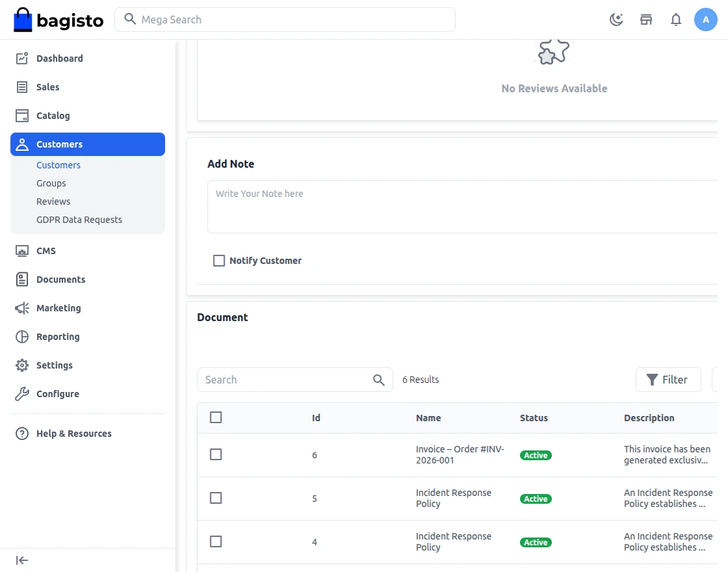Select all documents via header checkbox
728x572 pixels.
pyautogui.click(x=216, y=417)
